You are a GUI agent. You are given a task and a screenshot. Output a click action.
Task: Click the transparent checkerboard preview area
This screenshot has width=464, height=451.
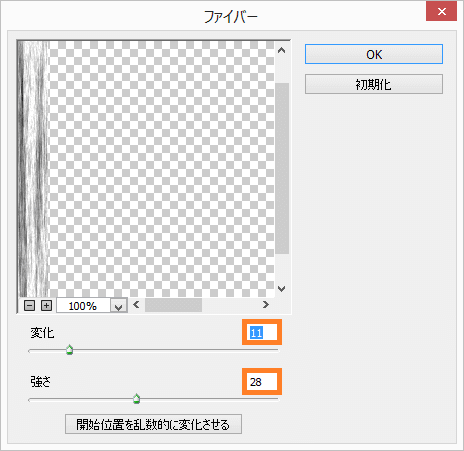(x=162, y=169)
